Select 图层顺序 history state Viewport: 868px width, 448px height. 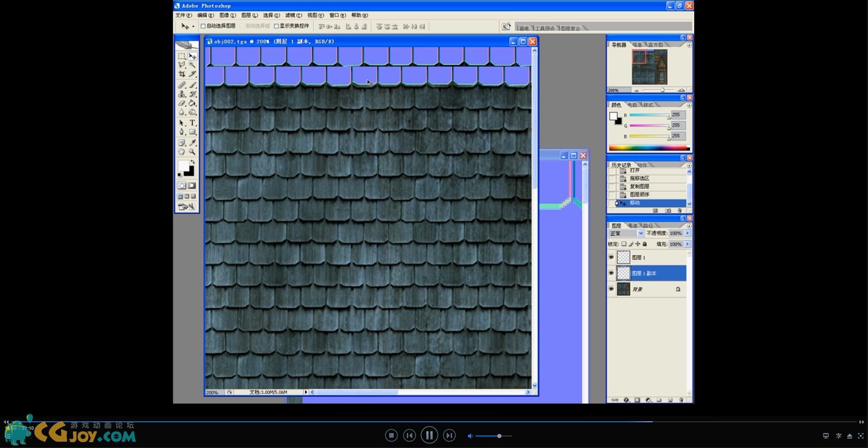point(639,194)
